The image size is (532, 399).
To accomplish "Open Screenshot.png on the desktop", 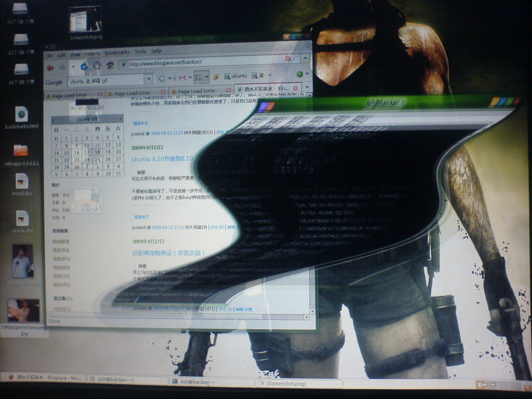I will [x=86, y=23].
